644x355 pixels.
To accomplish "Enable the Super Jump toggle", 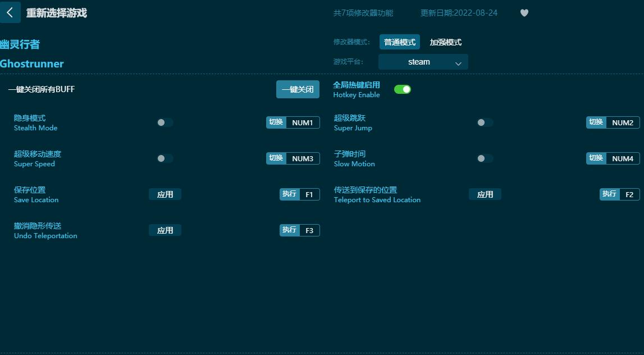I will [x=485, y=122].
